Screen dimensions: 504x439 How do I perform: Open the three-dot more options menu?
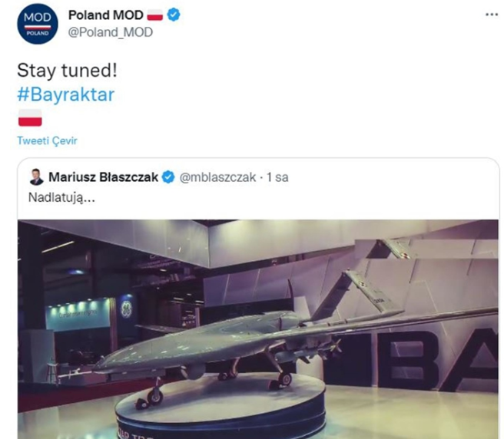pyautogui.click(x=492, y=15)
